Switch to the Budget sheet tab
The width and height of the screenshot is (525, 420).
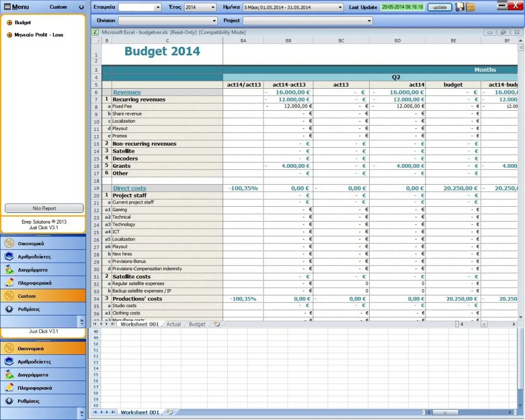[197, 324]
